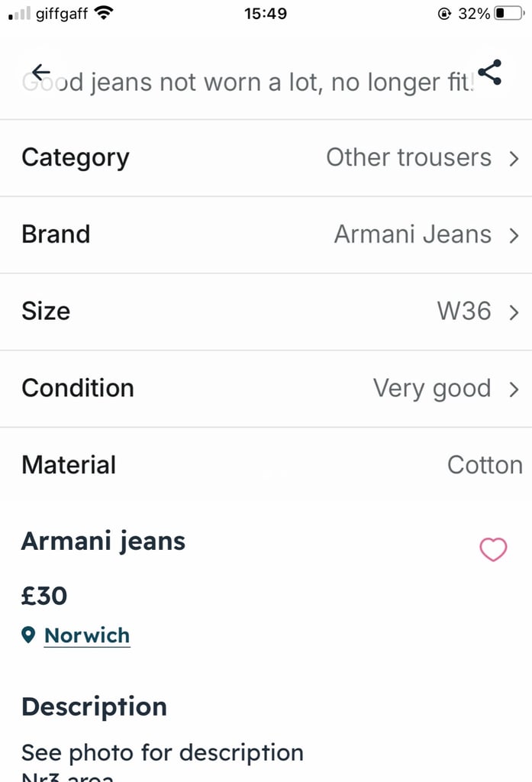Screen dimensions: 532x782
Task: Expand the Brand chevron arrow
Action: [x=514, y=235]
